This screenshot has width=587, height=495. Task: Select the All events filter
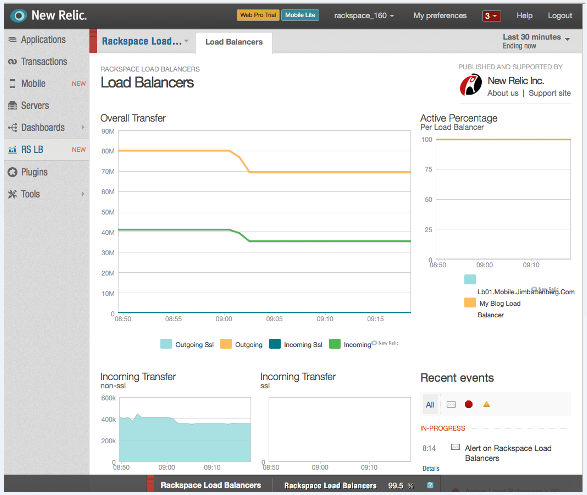click(430, 404)
